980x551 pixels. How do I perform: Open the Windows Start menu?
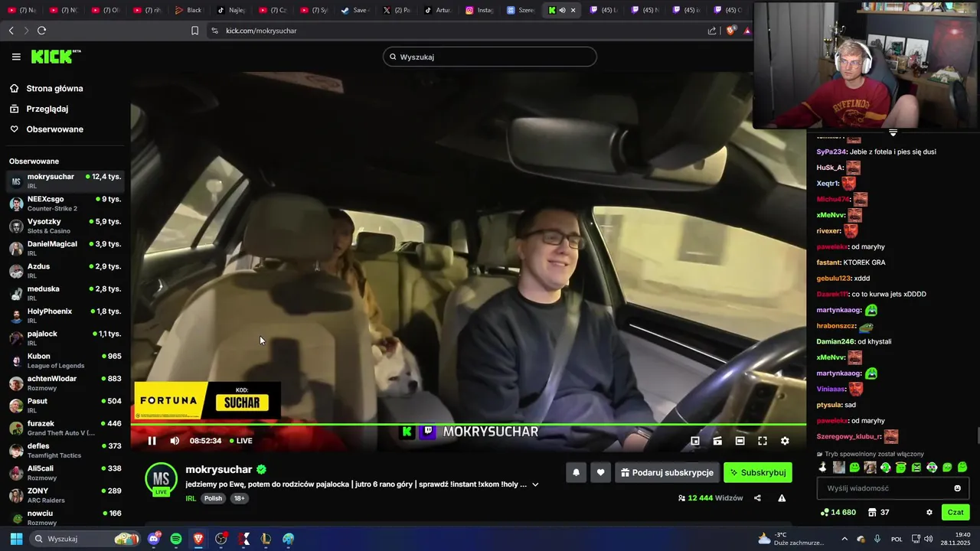pos(16,539)
